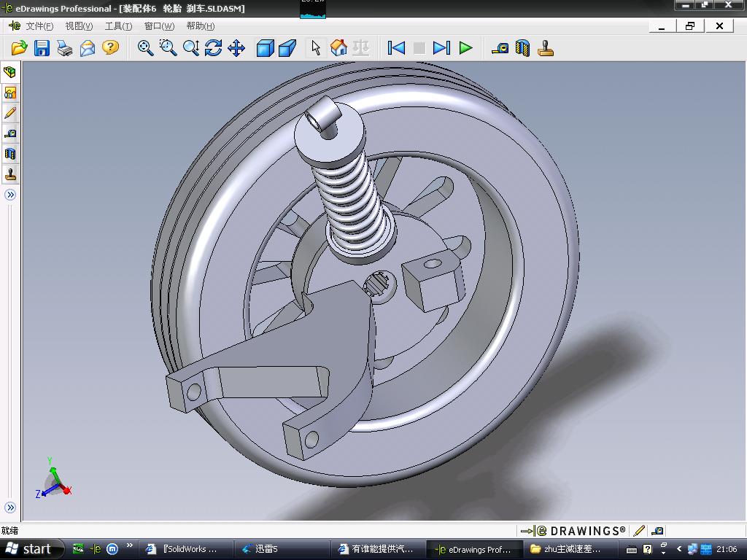
Task: Save the model via the floppy disk icon
Action: pos(42,48)
